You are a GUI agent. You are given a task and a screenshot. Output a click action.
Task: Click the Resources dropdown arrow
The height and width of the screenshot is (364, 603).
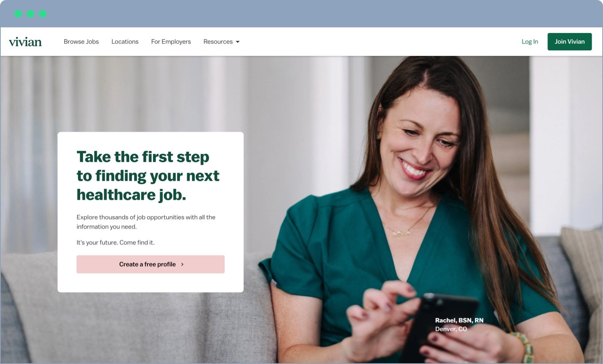pos(238,42)
